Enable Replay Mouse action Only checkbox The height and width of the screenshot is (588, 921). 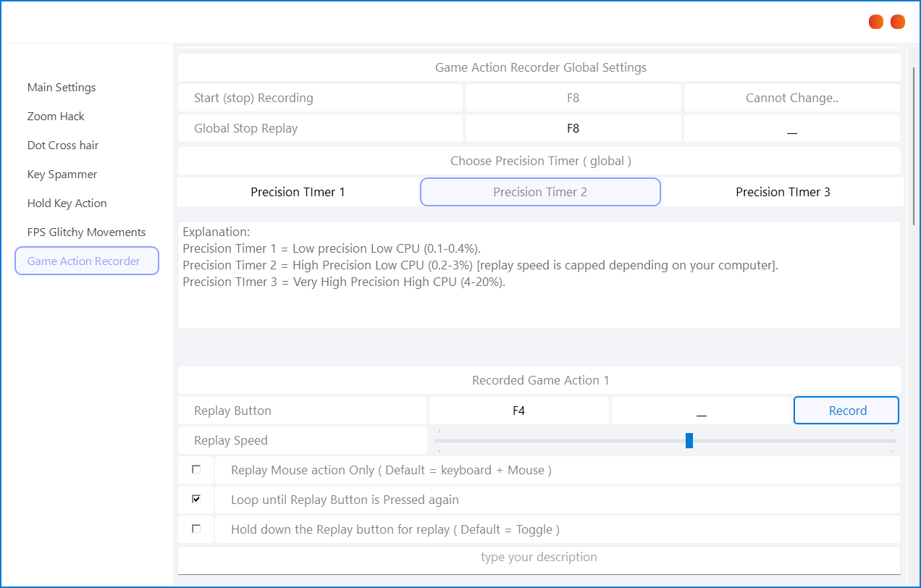click(x=196, y=470)
